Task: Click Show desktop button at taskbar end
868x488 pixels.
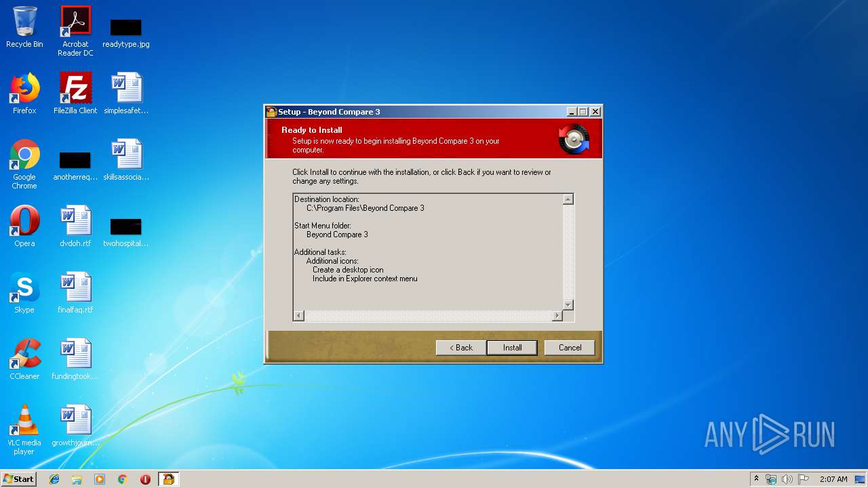Action: click(x=861, y=479)
